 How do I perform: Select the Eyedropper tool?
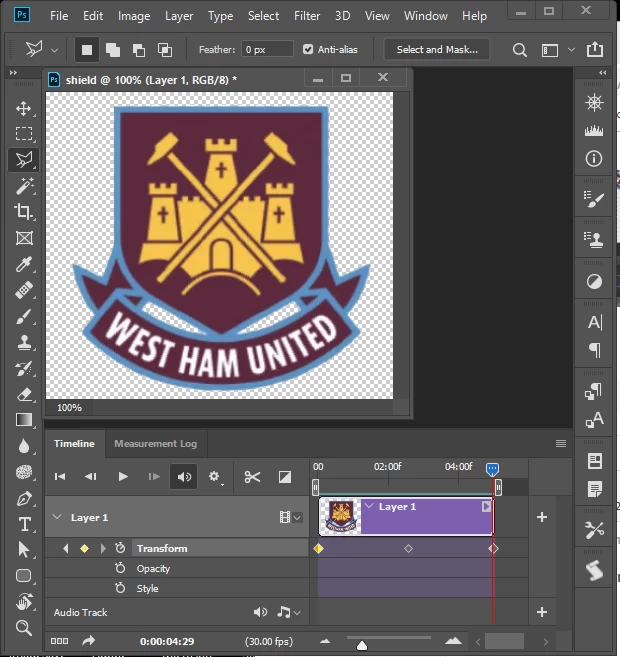pos(23,264)
